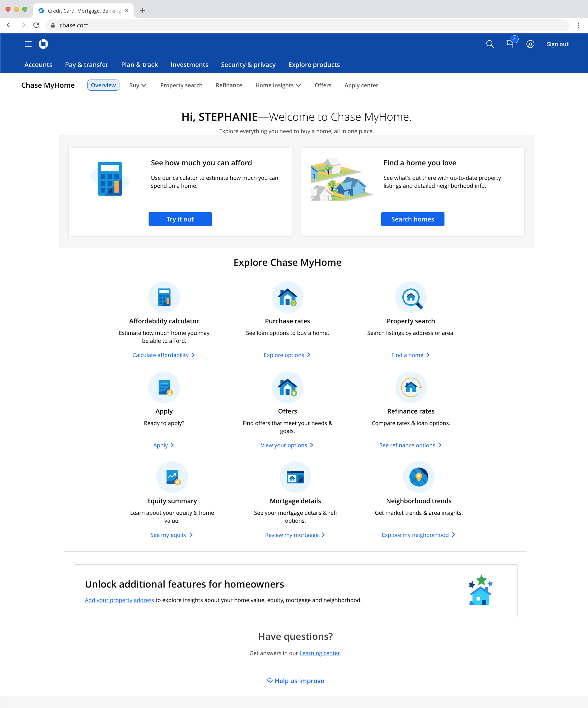Click the See refinance options link text
588x708 pixels.
point(407,445)
